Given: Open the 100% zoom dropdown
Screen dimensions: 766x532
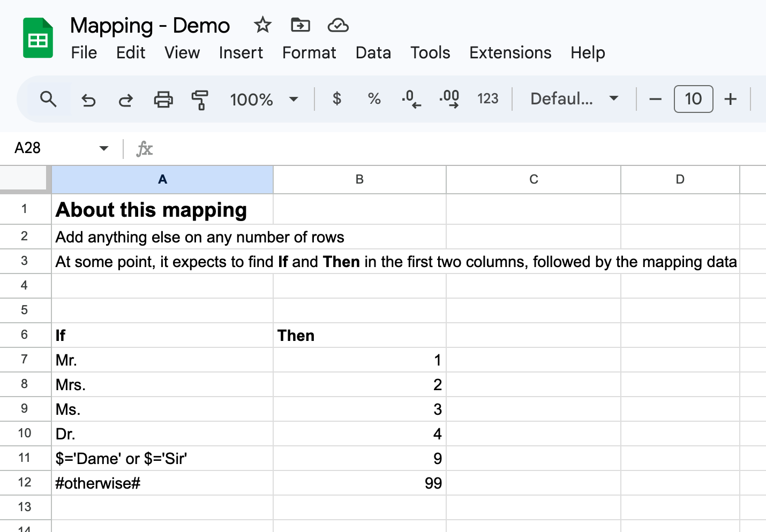Looking at the screenshot, I should [264, 99].
